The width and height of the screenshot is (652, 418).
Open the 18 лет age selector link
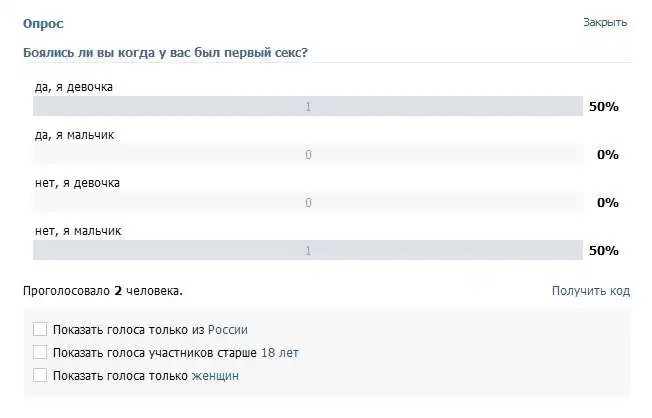coord(279,352)
